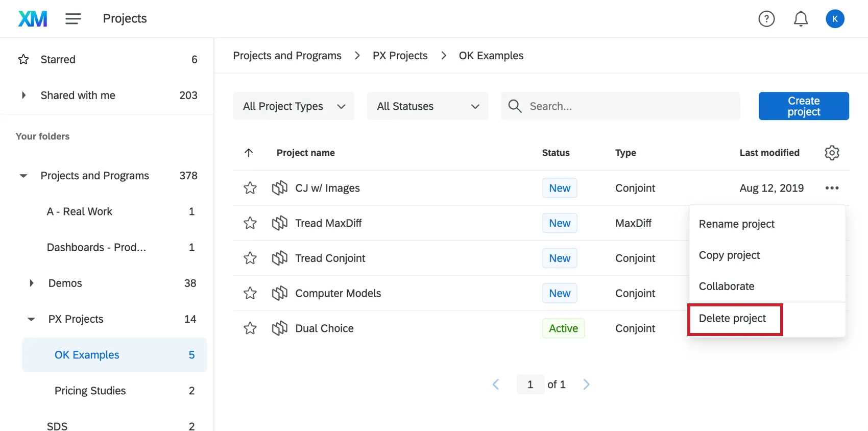Viewport: 868px width, 431px height.
Task: Open the user account avatar K
Action: click(x=835, y=19)
